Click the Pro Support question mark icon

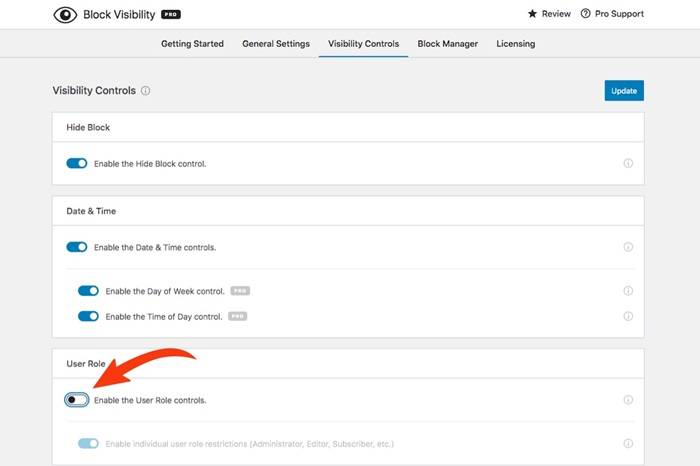click(x=585, y=13)
